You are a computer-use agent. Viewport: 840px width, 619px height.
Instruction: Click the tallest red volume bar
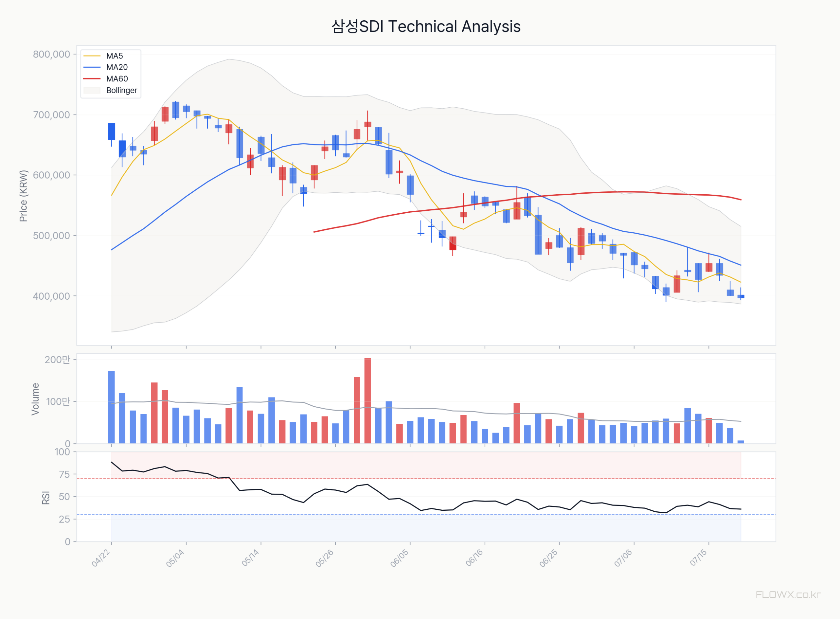(x=367, y=401)
